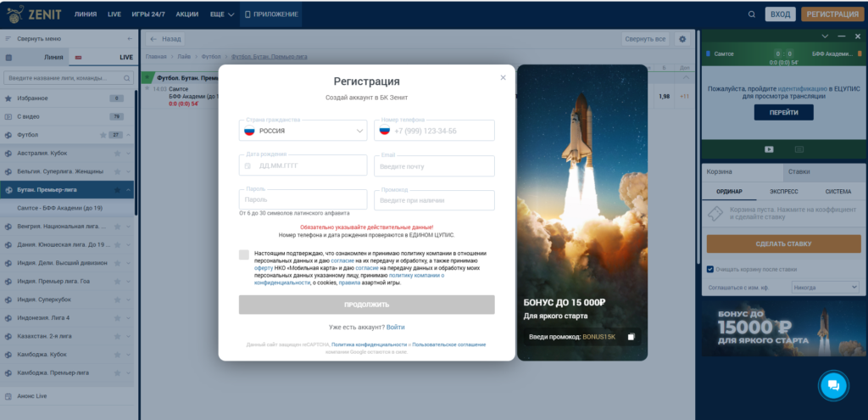Expand the ЕЩЕ header menu

pos(222,14)
